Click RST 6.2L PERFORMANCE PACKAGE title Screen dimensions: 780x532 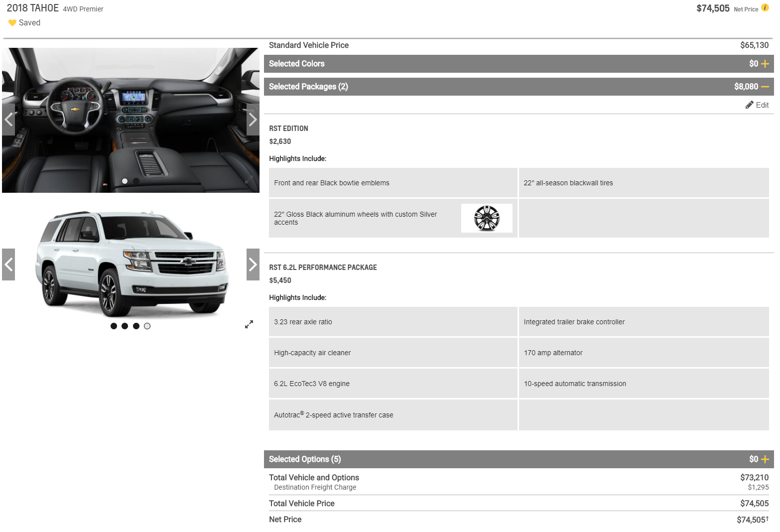pyautogui.click(x=323, y=267)
